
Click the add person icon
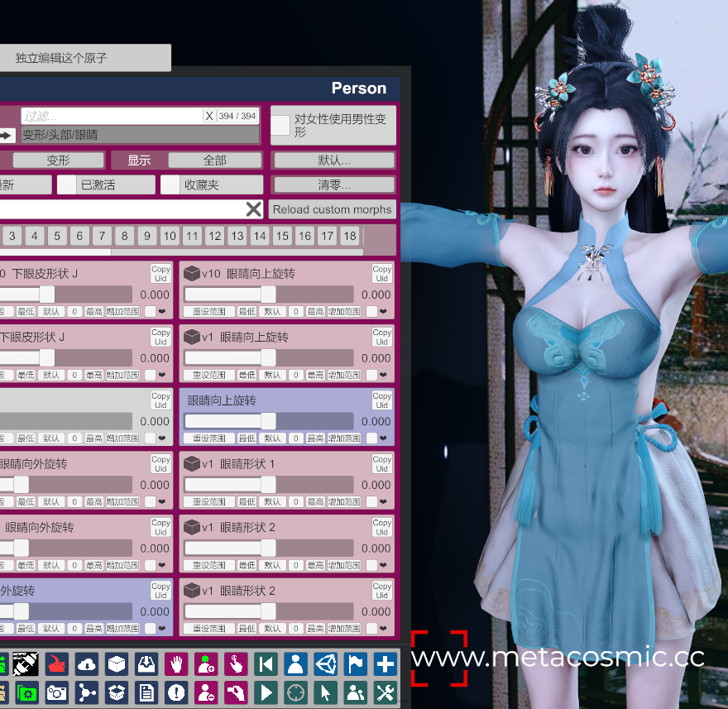pos(206,664)
